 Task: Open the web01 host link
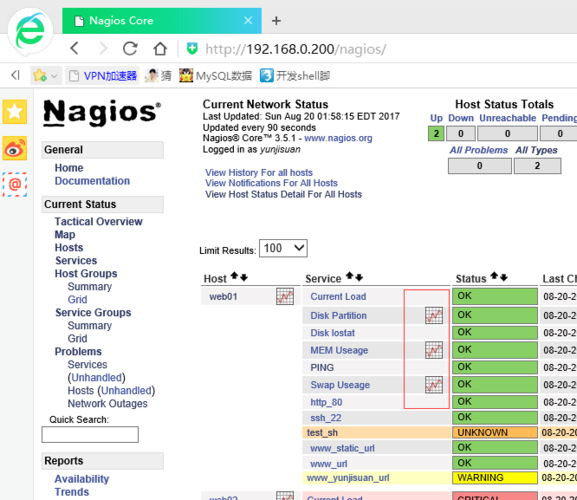coord(223,297)
